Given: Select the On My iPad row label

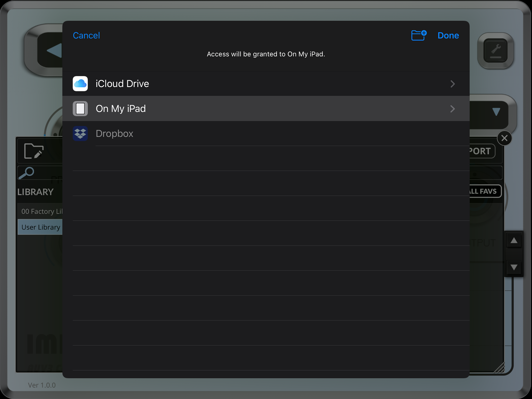Looking at the screenshot, I should tap(121, 109).
